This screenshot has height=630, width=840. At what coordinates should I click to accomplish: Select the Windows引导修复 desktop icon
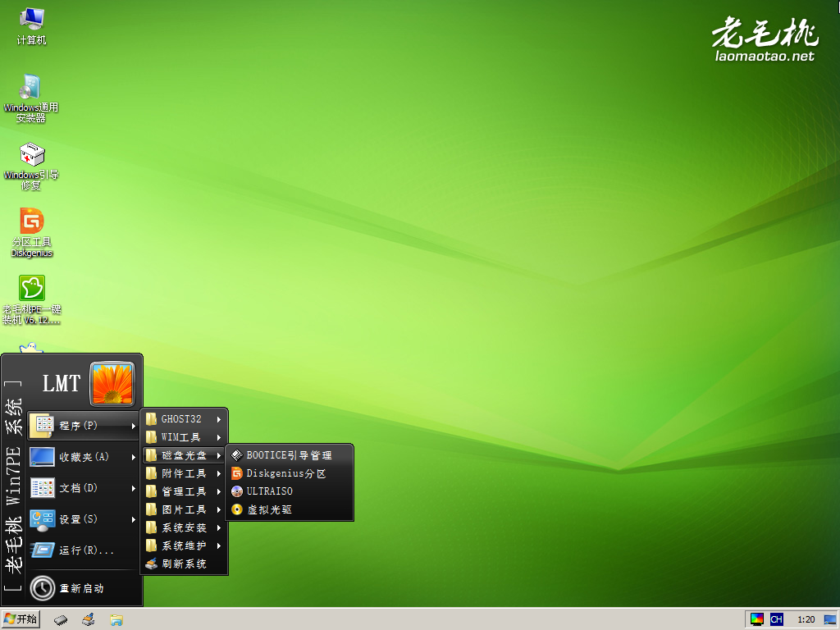tap(31, 166)
